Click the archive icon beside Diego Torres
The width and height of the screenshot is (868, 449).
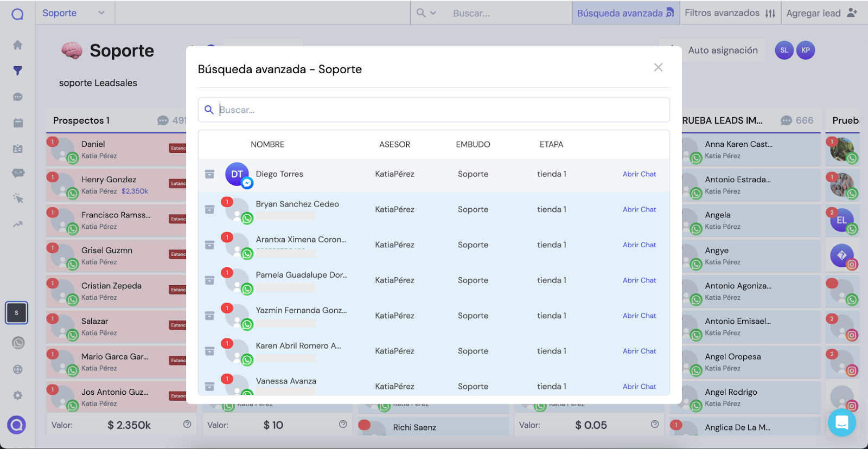[209, 174]
